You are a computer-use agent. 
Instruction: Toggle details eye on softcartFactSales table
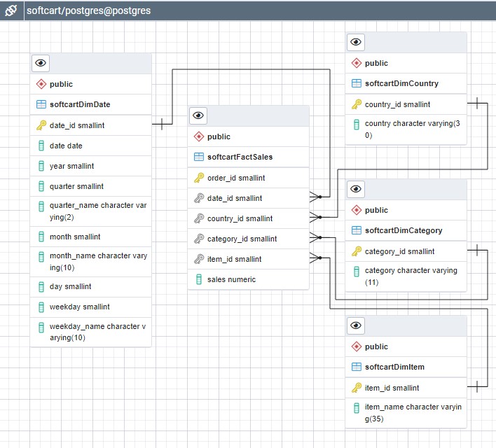coord(199,115)
